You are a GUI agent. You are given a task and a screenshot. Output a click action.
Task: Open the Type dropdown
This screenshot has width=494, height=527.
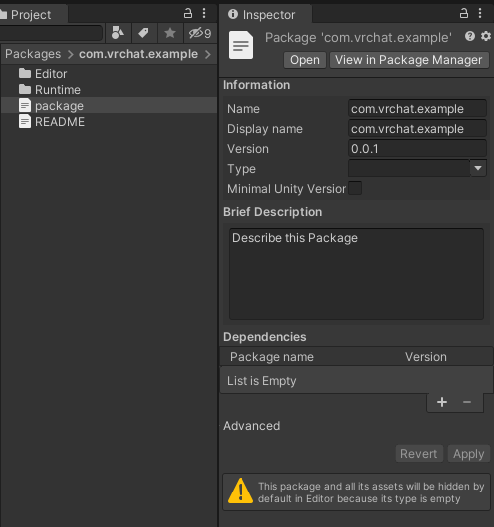417,168
